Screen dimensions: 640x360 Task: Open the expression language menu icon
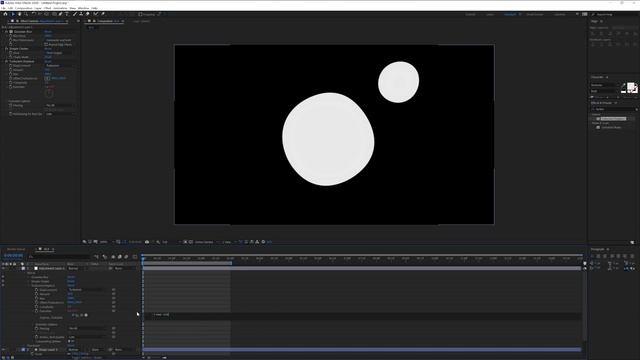[86, 315]
